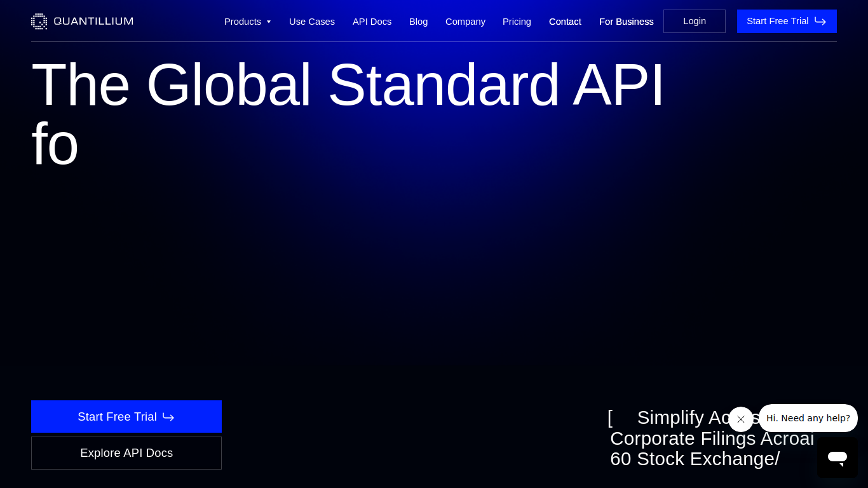Expand the Products dropdown menu
This screenshot has height=488, width=868.
tap(248, 22)
